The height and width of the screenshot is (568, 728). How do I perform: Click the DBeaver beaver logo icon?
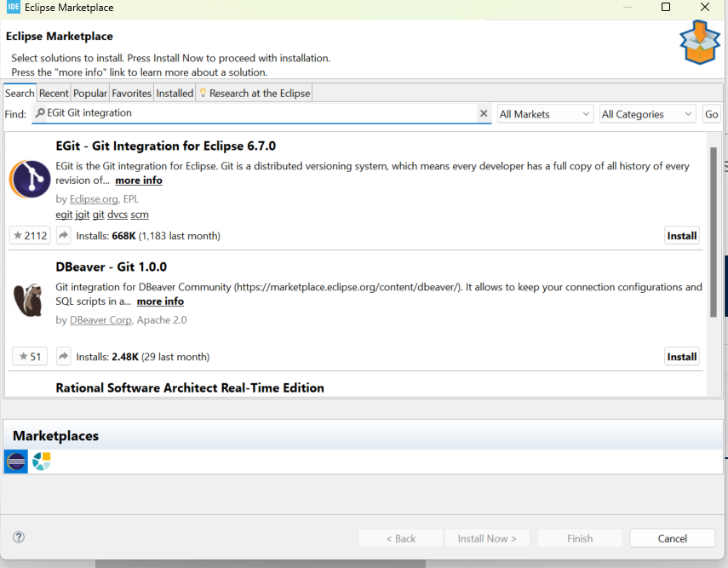[x=30, y=300]
